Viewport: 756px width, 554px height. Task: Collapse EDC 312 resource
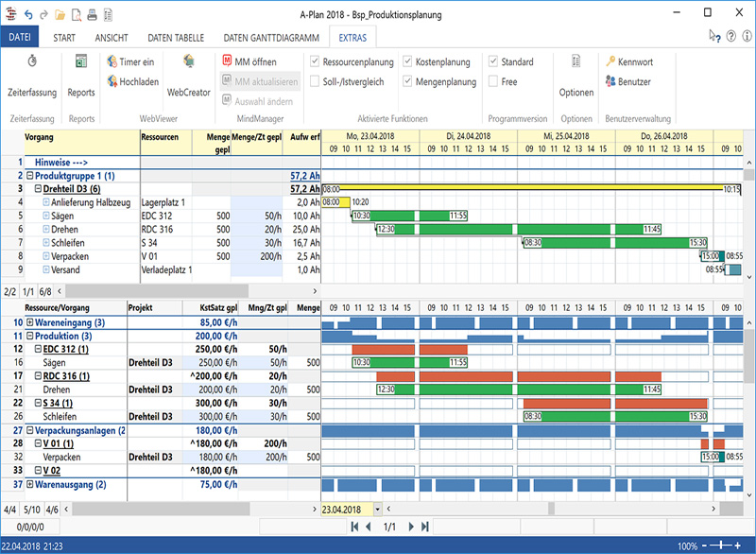(x=38, y=349)
